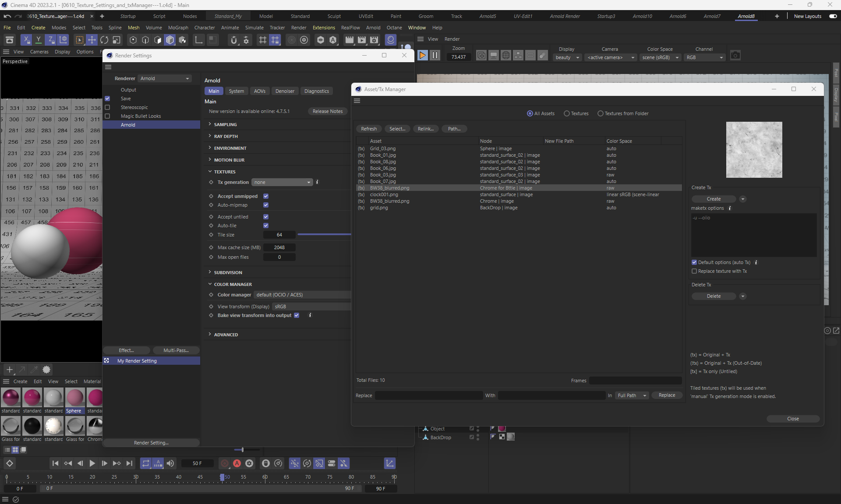Click the Release Notes button
The width and height of the screenshot is (841, 504).
pos(327,111)
